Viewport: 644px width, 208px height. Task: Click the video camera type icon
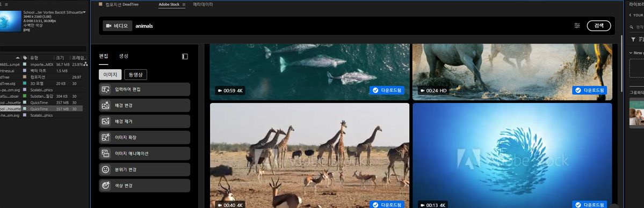click(109, 26)
